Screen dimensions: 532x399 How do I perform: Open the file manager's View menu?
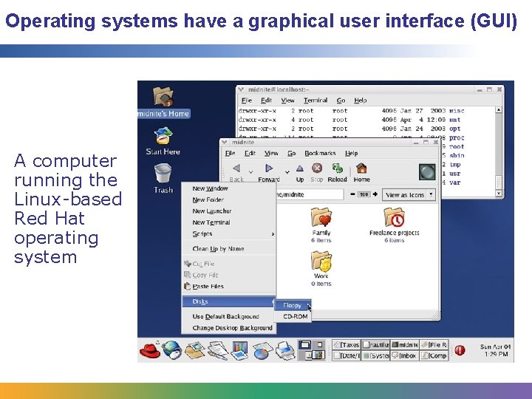click(271, 153)
